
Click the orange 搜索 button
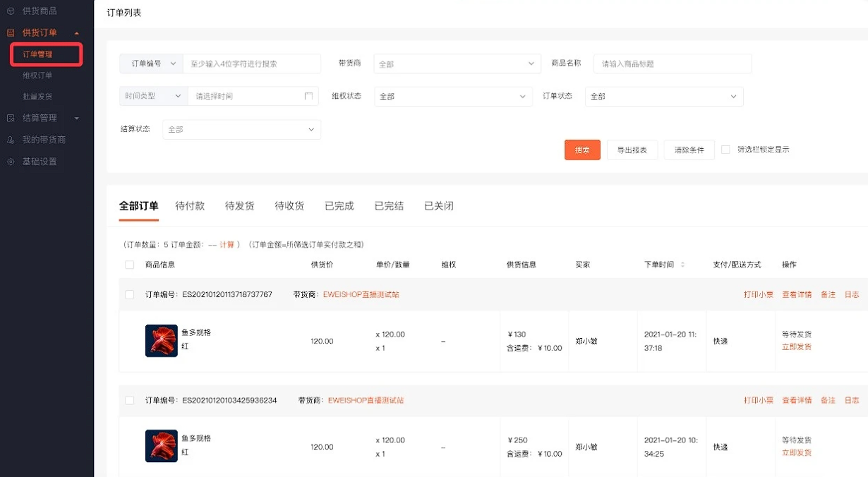pos(582,150)
